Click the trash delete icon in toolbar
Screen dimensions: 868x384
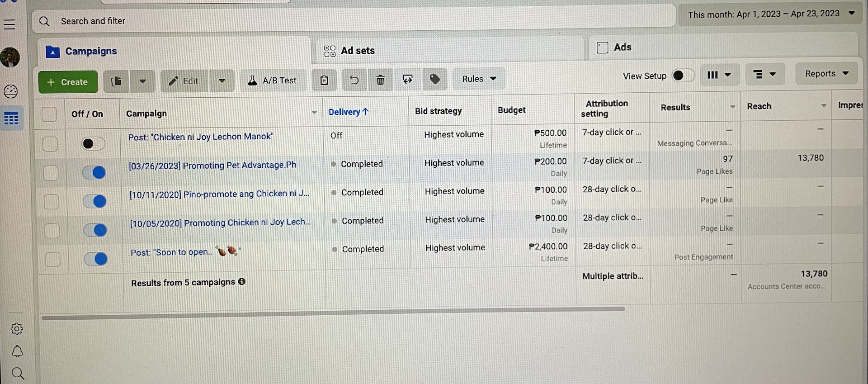tap(380, 80)
